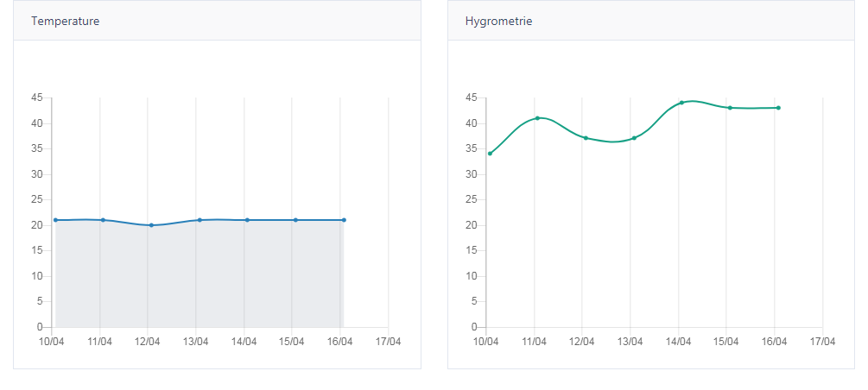This screenshot has width=868, height=390.
Task: Click the 17/04 label on Hygrometrie x-axis
Action: pyautogui.click(x=822, y=342)
